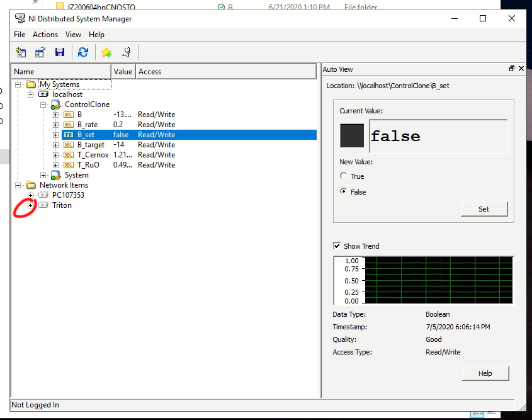Open the View menu
Viewport: 532px width, 420px height.
[x=73, y=35]
